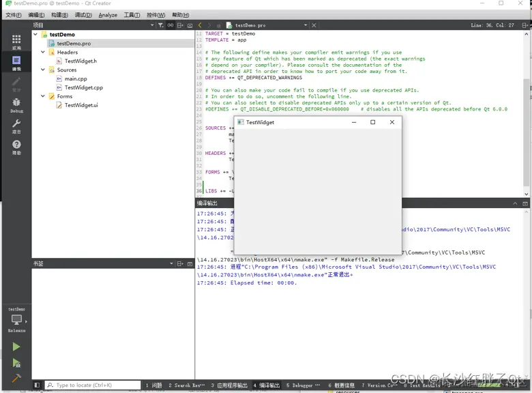Split the bookmarks panel
Viewport: 532px width, 393px height.
click(180, 263)
